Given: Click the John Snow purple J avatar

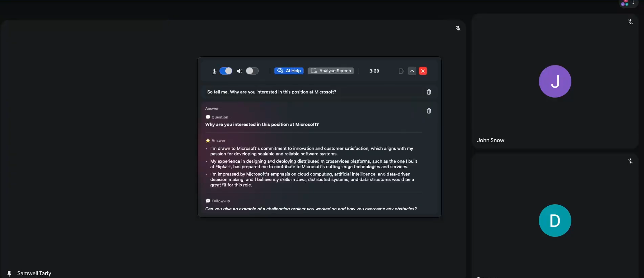Looking at the screenshot, I should (555, 81).
